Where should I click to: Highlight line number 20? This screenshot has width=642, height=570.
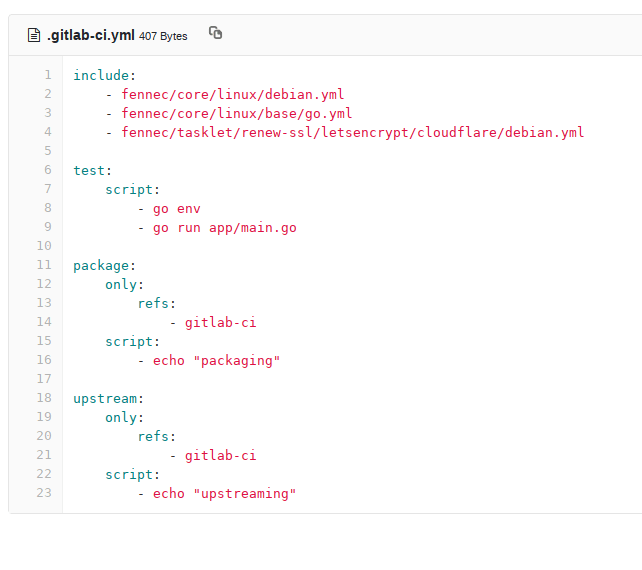(x=44, y=436)
